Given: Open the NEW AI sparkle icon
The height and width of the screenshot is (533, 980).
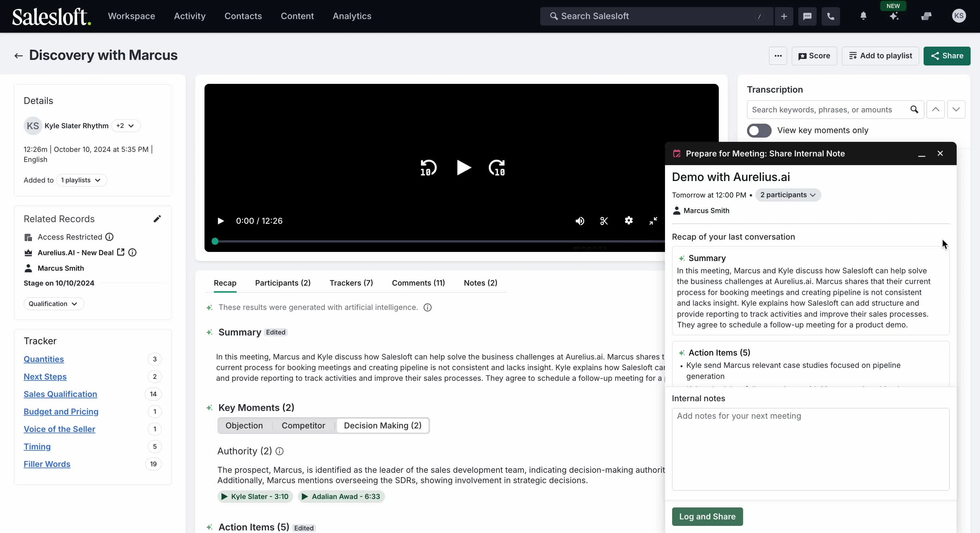Looking at the screenshot, I should click(894, 16).
